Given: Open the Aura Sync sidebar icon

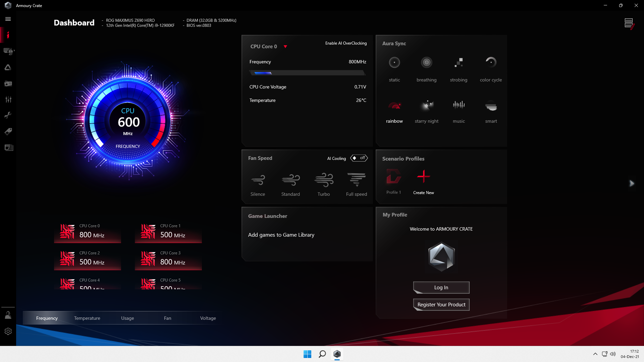Looking at the screenshot, I should click(x=8, y=67).
